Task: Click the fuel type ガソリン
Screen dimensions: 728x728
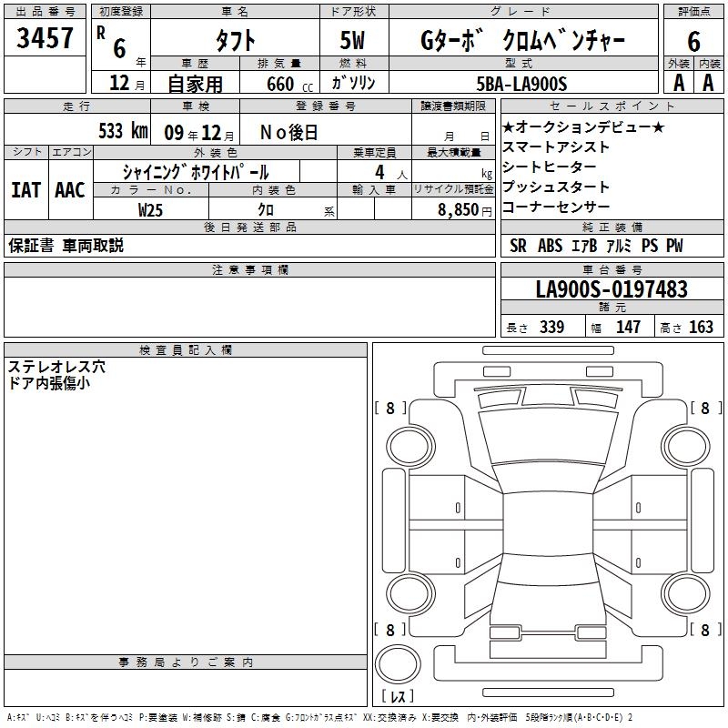Action: coord(353,83)
